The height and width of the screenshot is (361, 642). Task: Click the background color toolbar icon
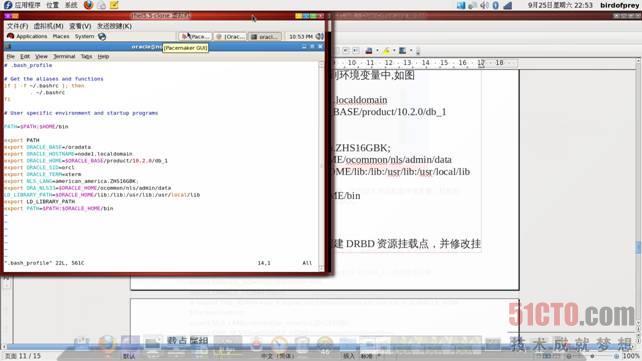[x=403, y=51]
